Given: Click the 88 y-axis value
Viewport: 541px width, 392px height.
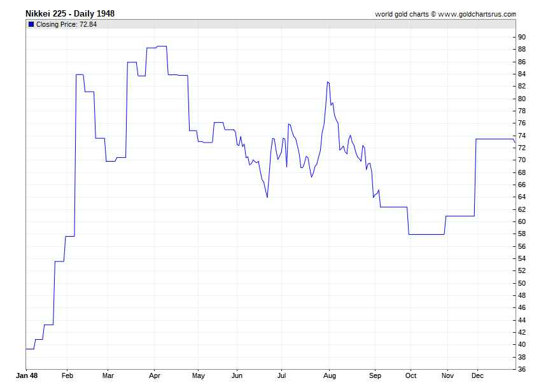Looking at the screenshot, I should click(x=522, y=50).
